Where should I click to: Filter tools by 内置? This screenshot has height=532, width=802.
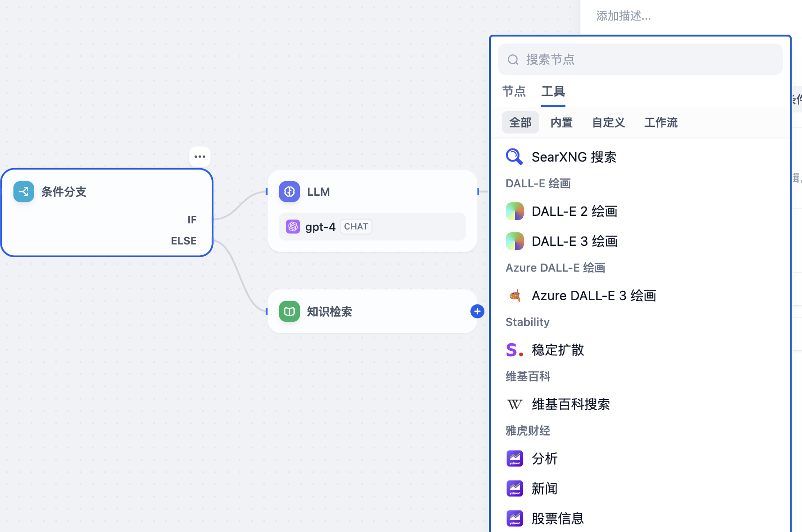561,123
